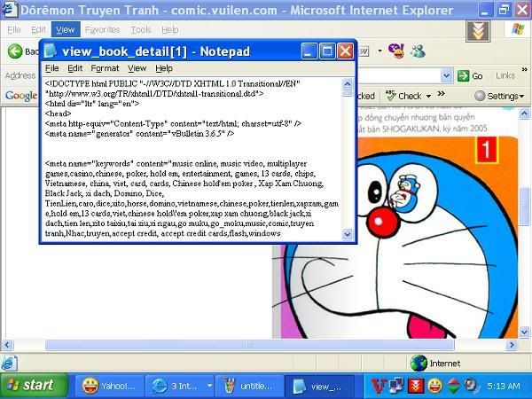The image size is (532, 399).
Task: Click the vBulletin 3.6.5 generator meta line
Action: point(139,133)
